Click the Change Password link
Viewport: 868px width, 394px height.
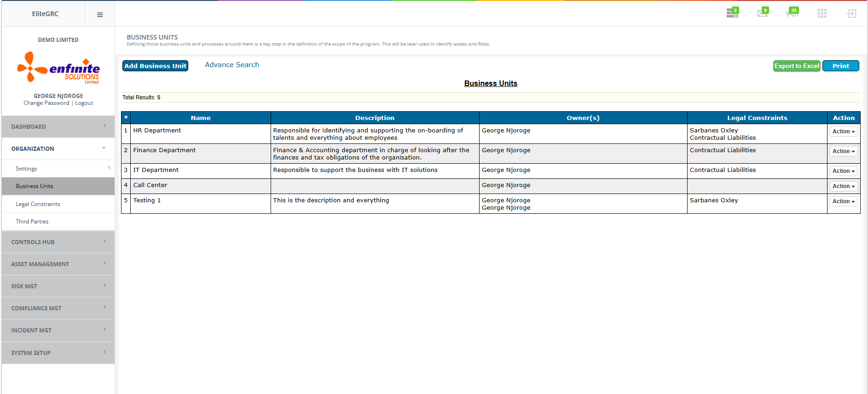point(46,103)
